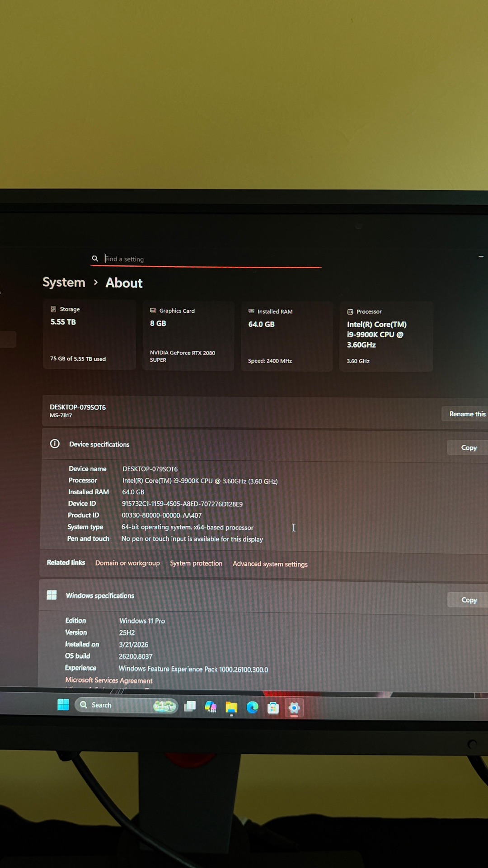Click the MS-7B17 model text
The image size is (488, 868).
tap(61, 415)
